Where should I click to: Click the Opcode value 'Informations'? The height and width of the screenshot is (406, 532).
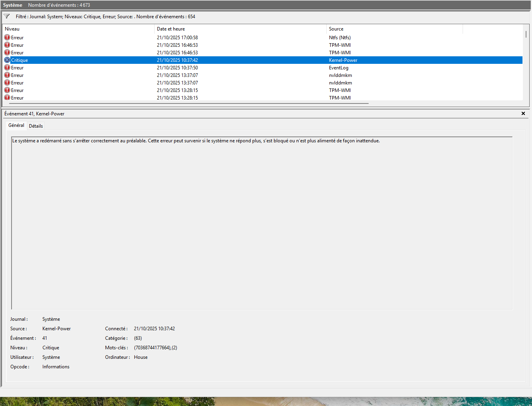[x=56, y=367]
